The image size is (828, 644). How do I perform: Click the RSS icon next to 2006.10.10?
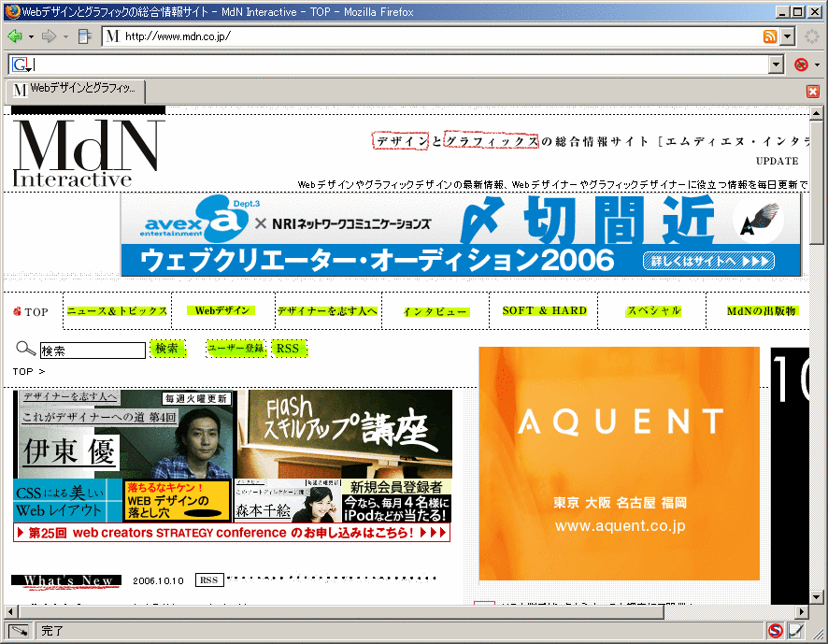click(208, 580)
